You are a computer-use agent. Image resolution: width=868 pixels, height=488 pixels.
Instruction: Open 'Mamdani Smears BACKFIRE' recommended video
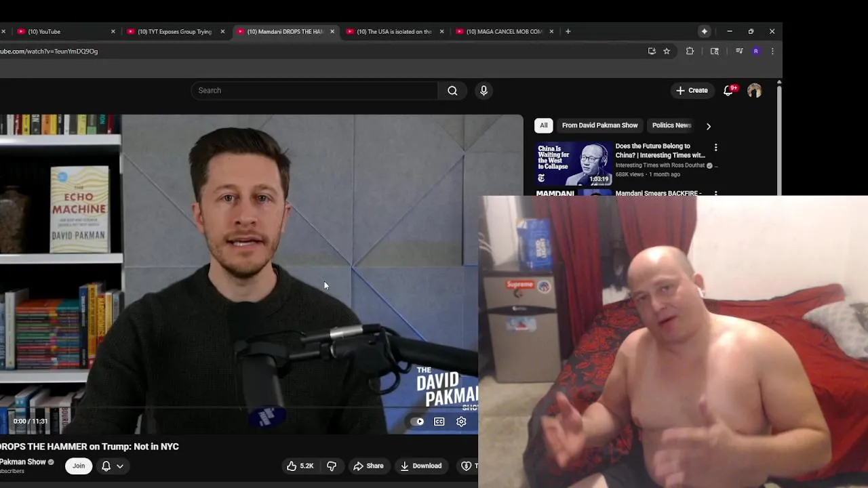pos(658,193)
